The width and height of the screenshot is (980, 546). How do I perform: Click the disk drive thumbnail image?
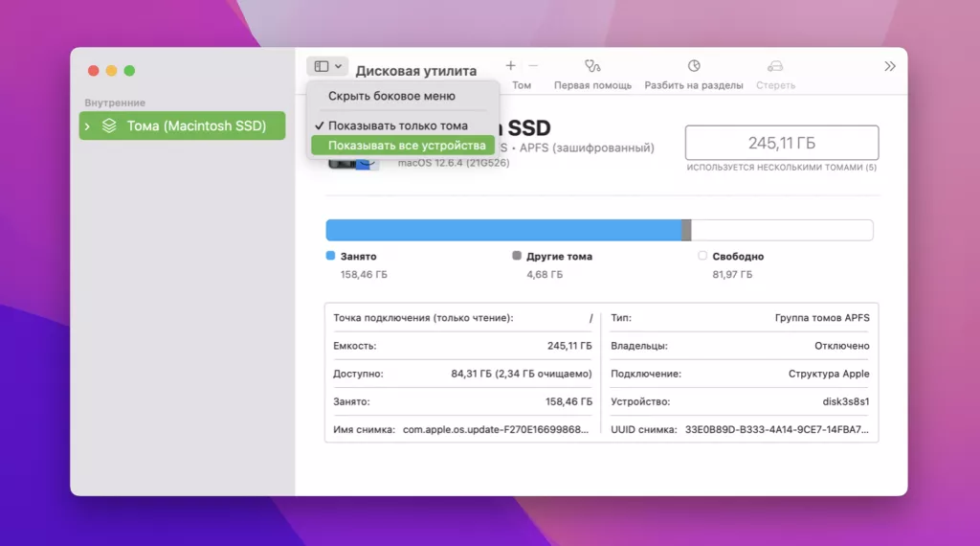[x=354, y=163]
